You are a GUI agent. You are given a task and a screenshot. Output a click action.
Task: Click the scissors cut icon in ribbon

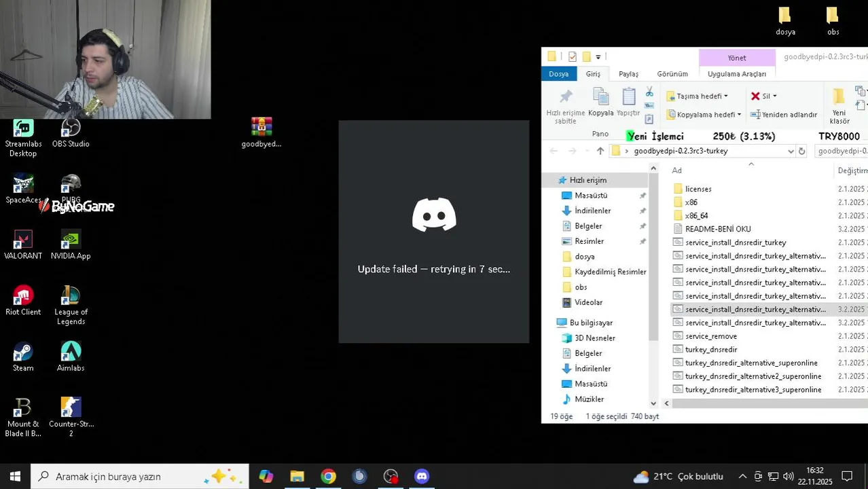[x=649, y=92]
